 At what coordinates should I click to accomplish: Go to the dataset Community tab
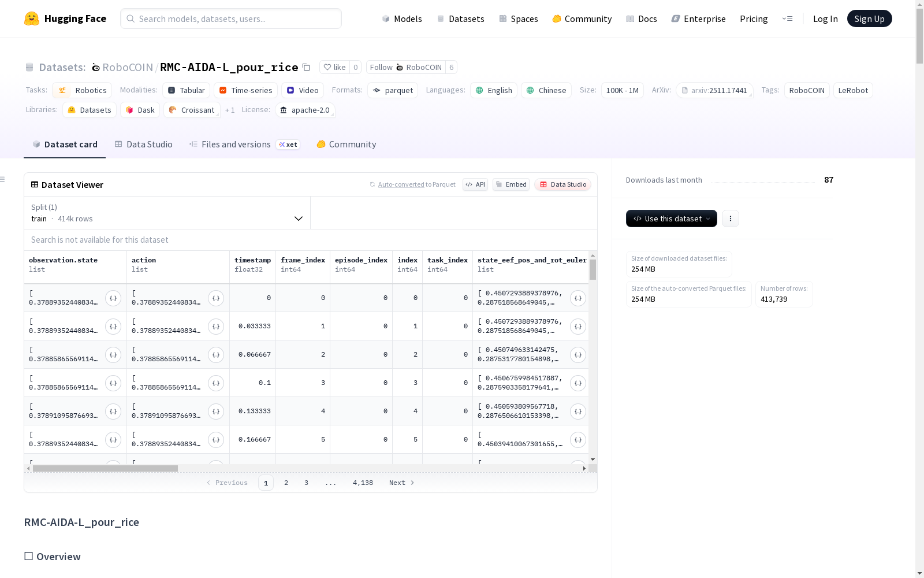pyautogui.click(x=346, y=144)
